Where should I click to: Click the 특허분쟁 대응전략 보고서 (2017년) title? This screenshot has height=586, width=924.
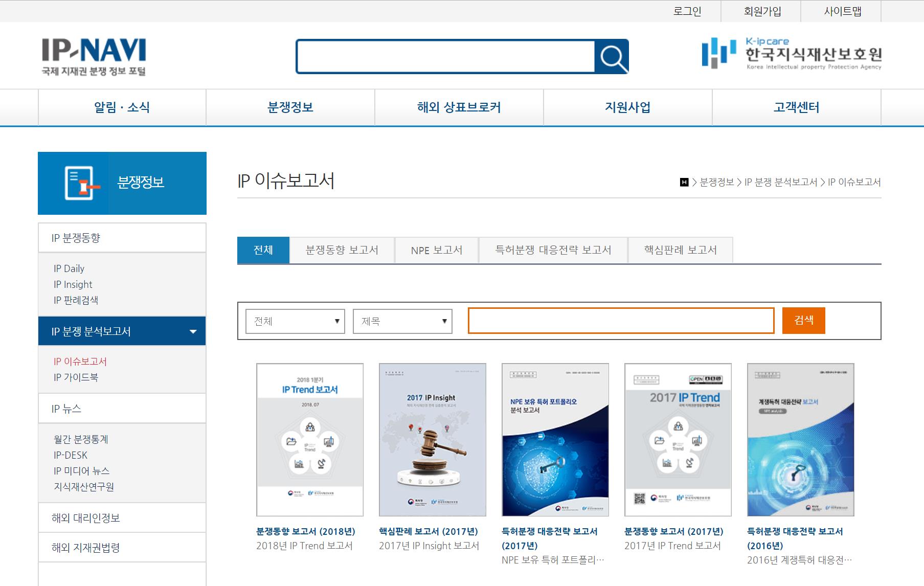(550, 538)
